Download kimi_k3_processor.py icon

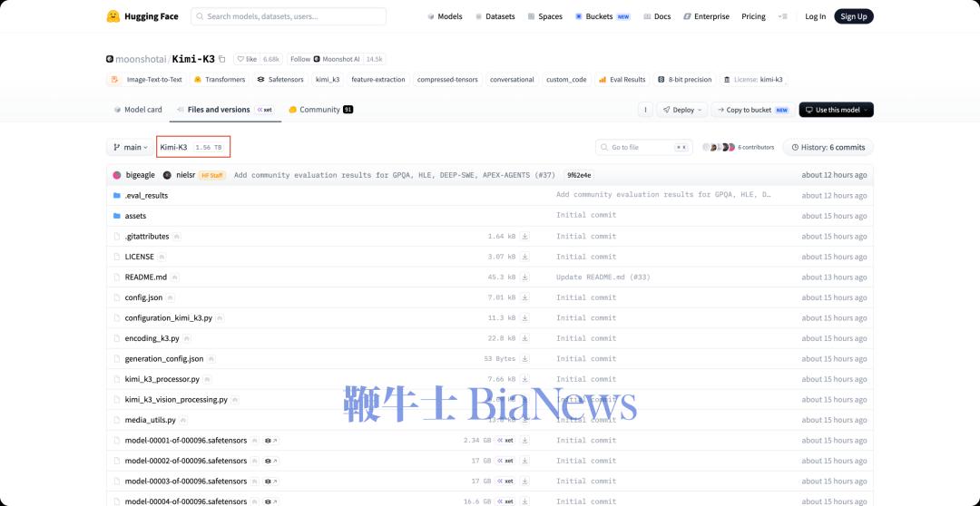click(x=525, y=378)
